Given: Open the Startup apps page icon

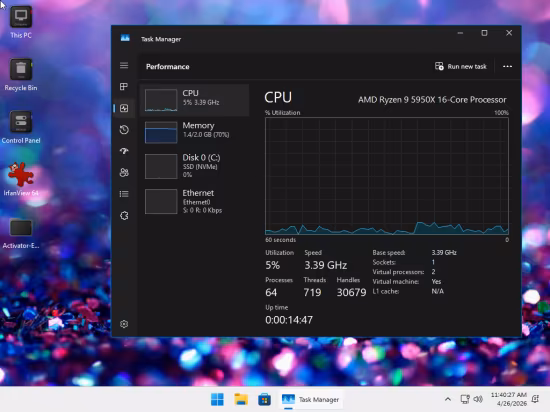Looking at the screenshot, I should tap(124, 151).
